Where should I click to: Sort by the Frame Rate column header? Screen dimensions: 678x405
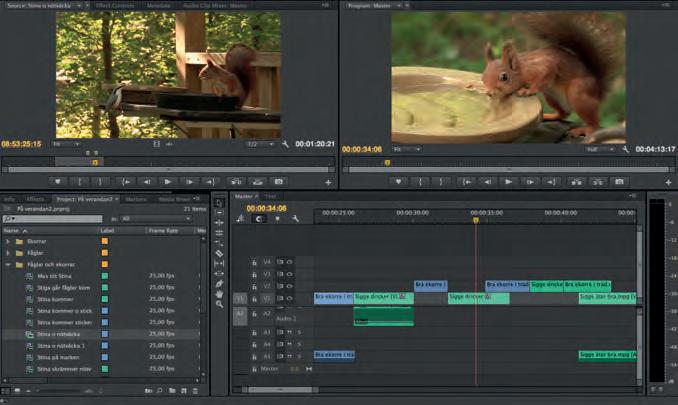[163, 230]
